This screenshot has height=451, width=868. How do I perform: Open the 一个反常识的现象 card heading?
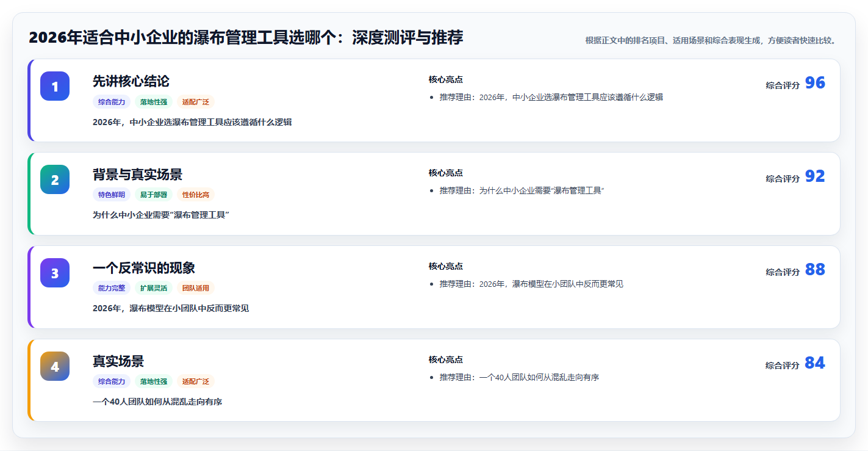coord(144,268)
